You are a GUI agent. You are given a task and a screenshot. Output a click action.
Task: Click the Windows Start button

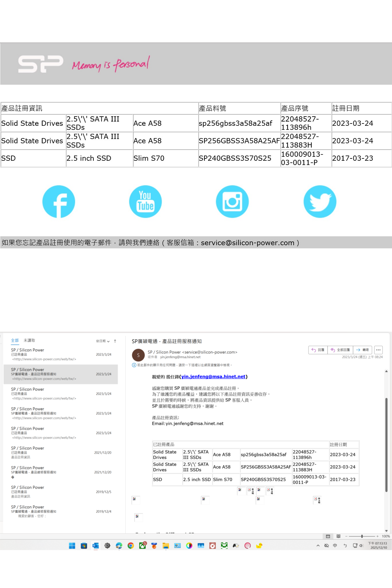(72, 546)
